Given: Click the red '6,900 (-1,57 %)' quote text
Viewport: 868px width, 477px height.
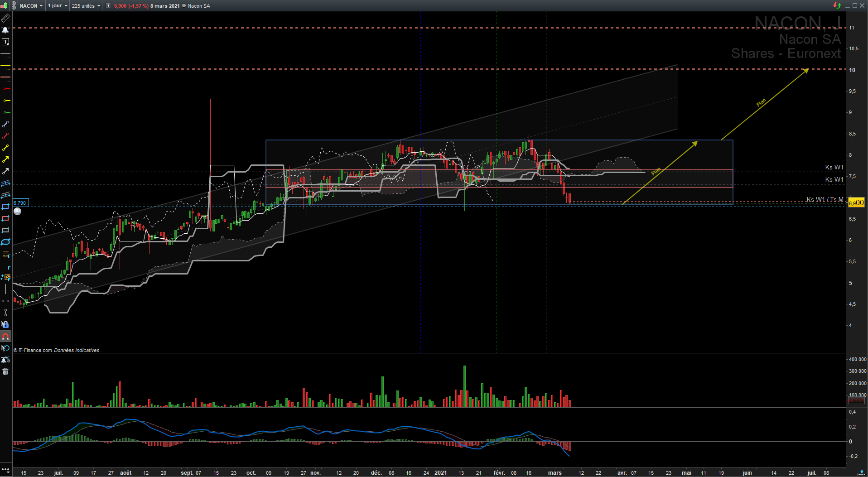Looking at the screenshot, I should point(131,6).
